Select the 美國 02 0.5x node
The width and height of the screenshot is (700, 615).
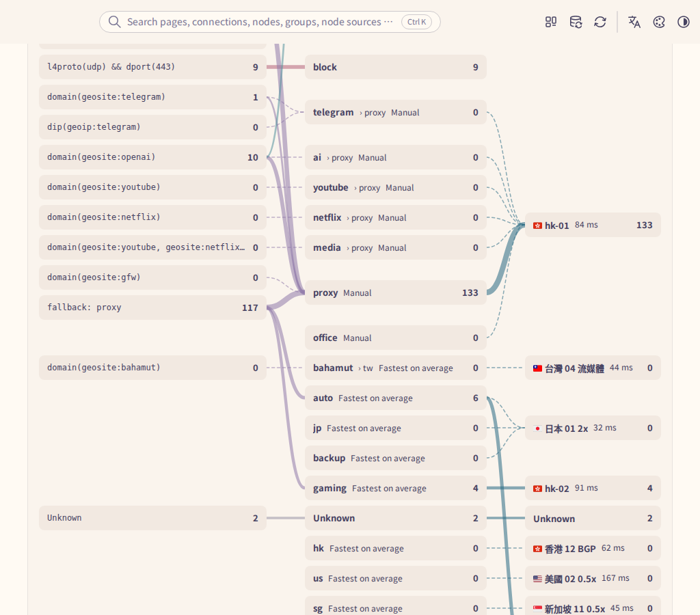pyautogui.click(x=593, y=578)
